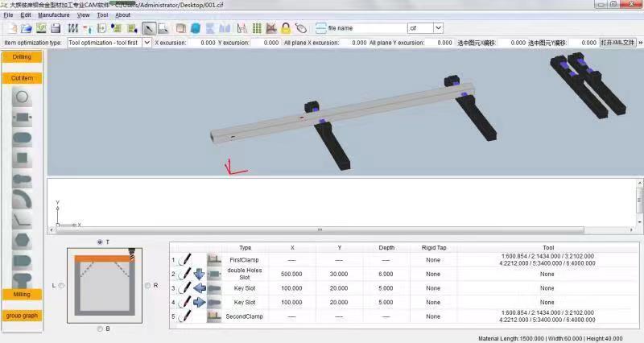The height and width of the screenshot is (343, 644).
Task: Select the R face radio button
Action: click(147, 285)
